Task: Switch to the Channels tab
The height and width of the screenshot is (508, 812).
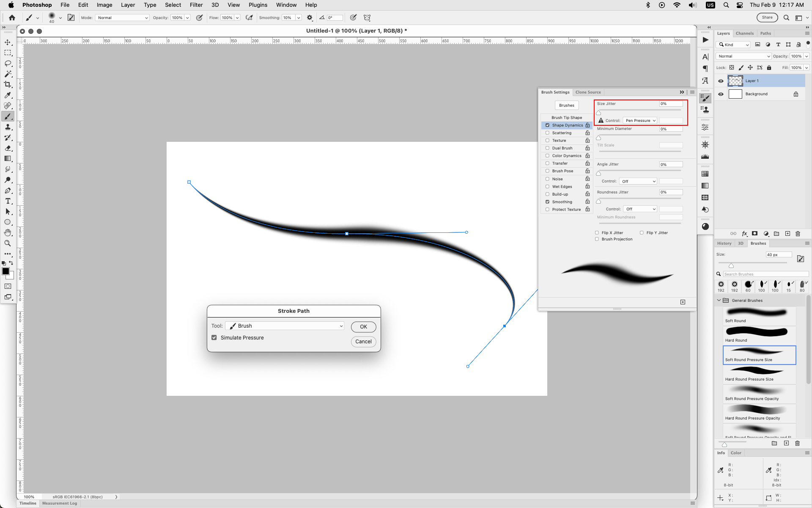Action: [744, 33]
